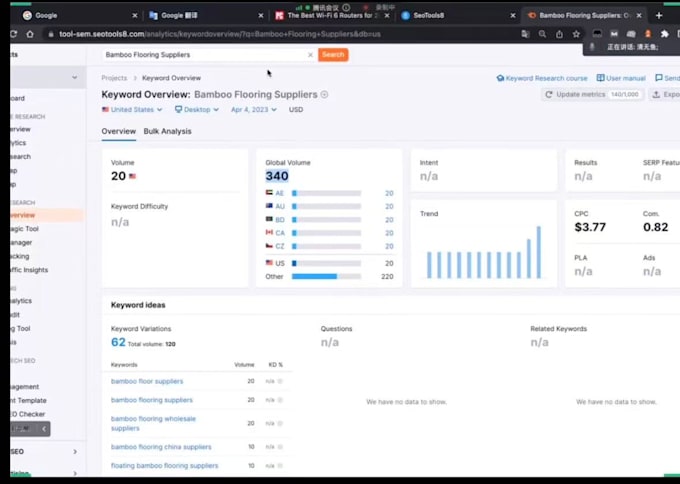Sort by the Volume column header

click(x=244, y=365)
